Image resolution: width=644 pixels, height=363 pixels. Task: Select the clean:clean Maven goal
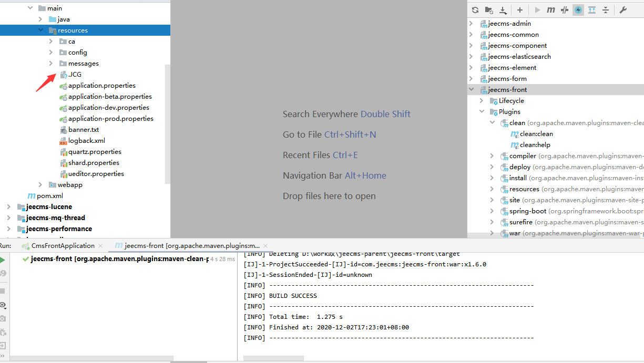point(536,134)
